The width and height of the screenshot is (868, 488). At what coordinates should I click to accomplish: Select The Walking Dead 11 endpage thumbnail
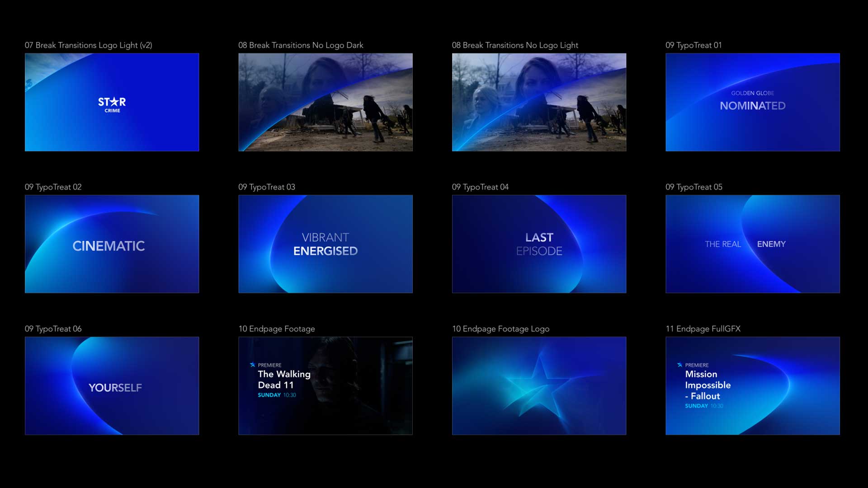point(325,386)
